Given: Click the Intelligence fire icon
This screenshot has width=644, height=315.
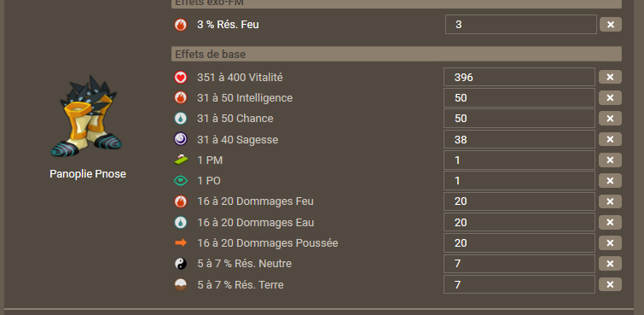Looking at the screenshot, I should (180, 98).
